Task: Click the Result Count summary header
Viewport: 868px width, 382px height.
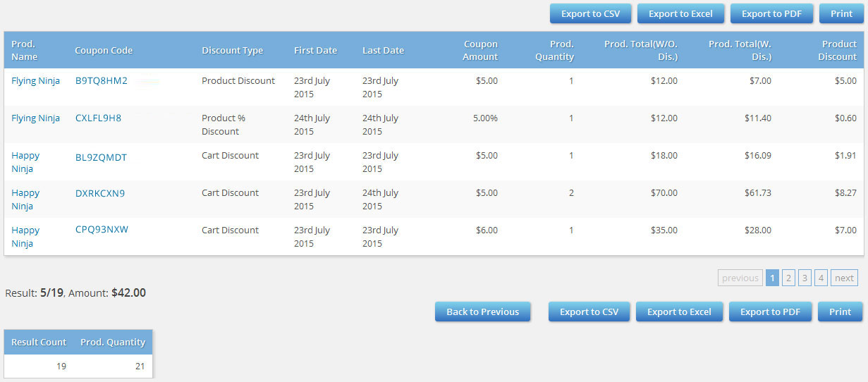Action: tap(39, 342)
